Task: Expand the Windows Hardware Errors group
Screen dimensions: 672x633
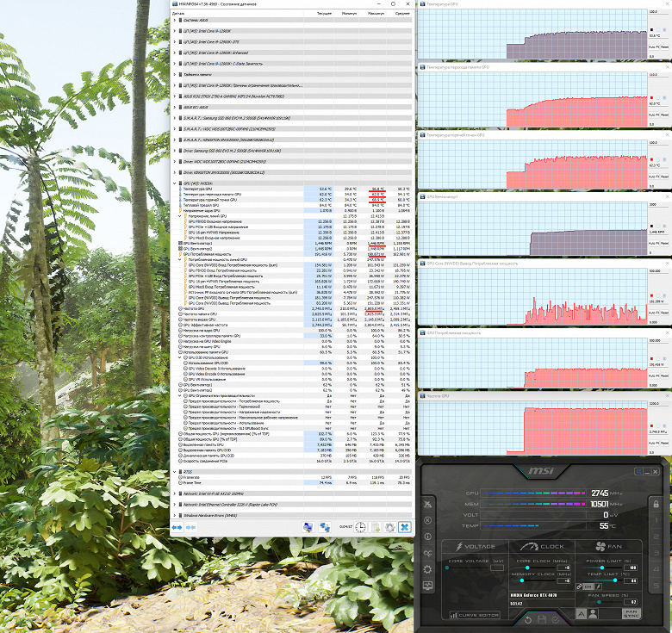Action: (x=174, y=515)
